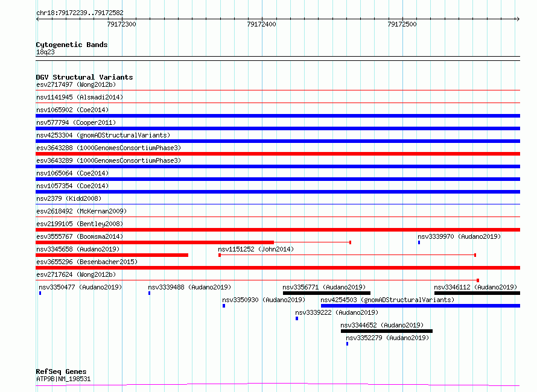Select nsv1057354 (Coe2014) label
This screenshot has height=392, width=537.
pyautogui.click(x=72, y=186)
